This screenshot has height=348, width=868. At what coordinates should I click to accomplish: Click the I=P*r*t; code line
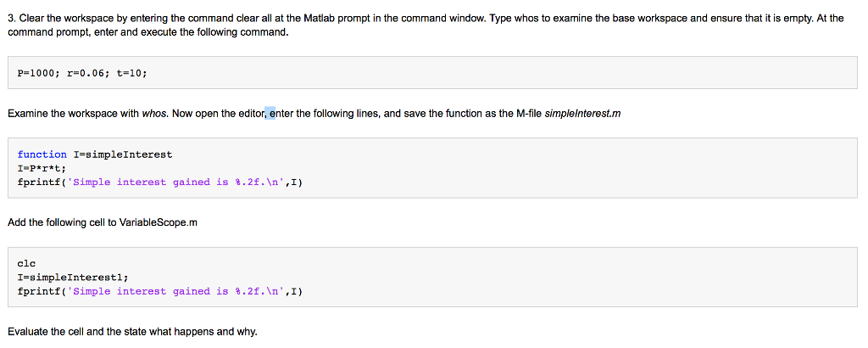pos(42,168)
